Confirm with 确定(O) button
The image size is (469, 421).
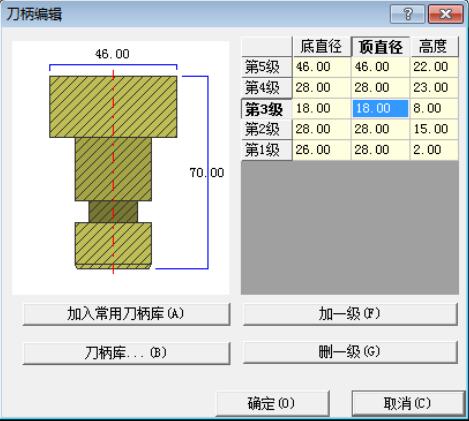(x=273, y=404)
